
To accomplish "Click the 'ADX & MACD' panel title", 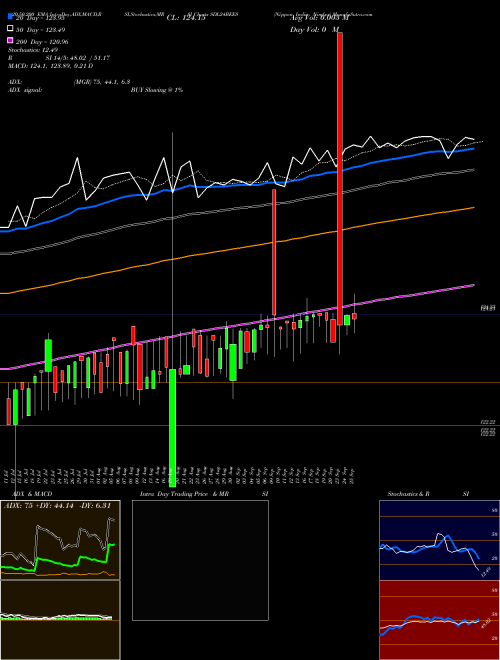I will 32,494.
